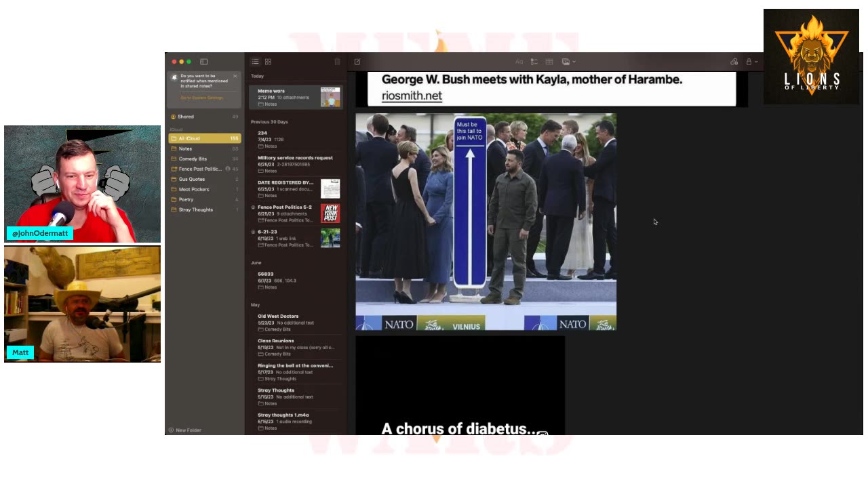Delete the selected note with trash icon
This screenshot has width=868, height=488.
337,62
